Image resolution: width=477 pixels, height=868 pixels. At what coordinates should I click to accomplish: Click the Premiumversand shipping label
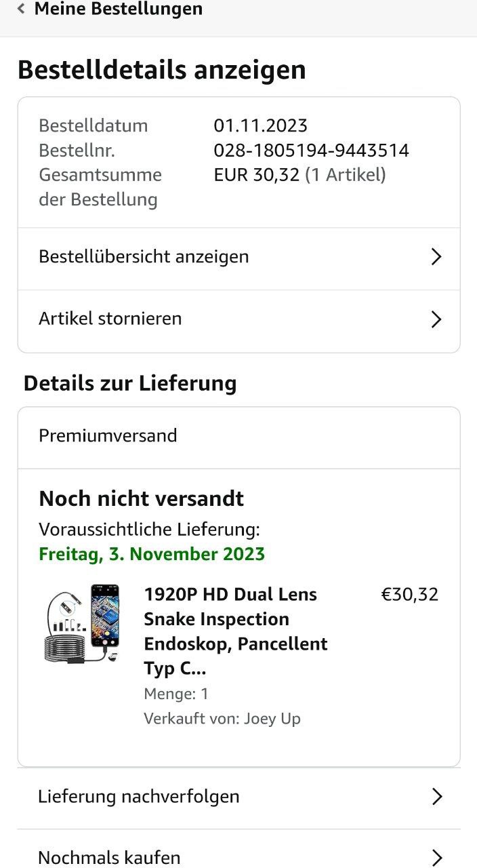pyautogui.click(x=108, y=435)
